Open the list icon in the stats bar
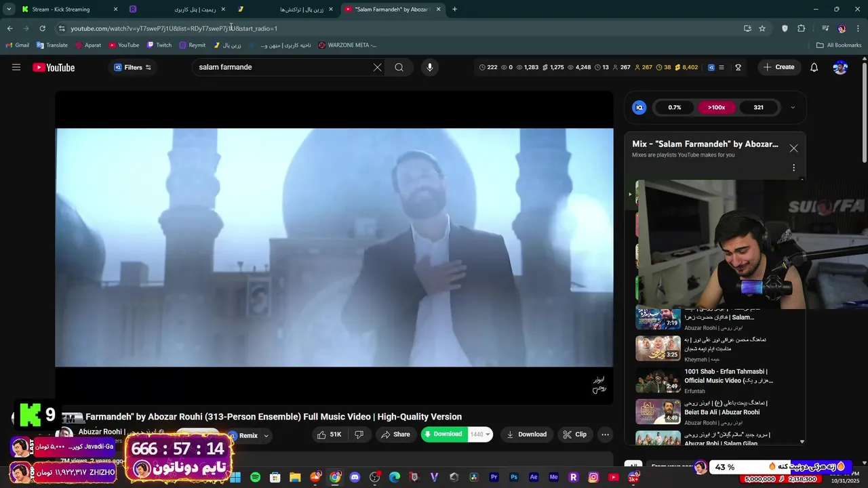 (722, 67)
